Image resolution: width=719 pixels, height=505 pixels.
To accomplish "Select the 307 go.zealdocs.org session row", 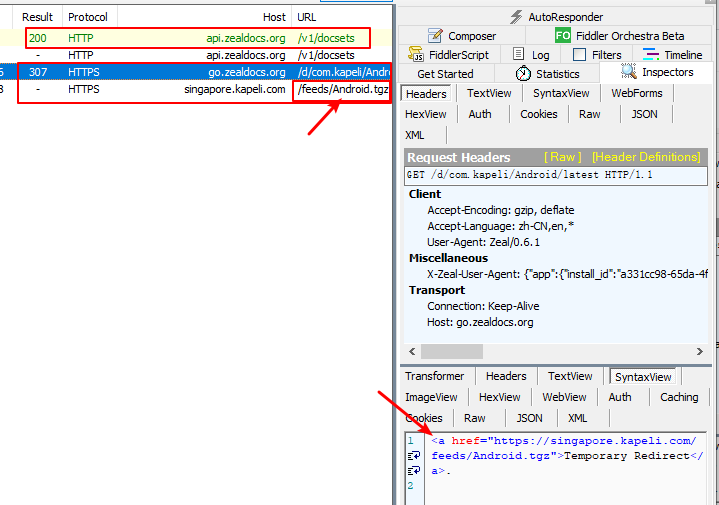I will pos(196,72).
